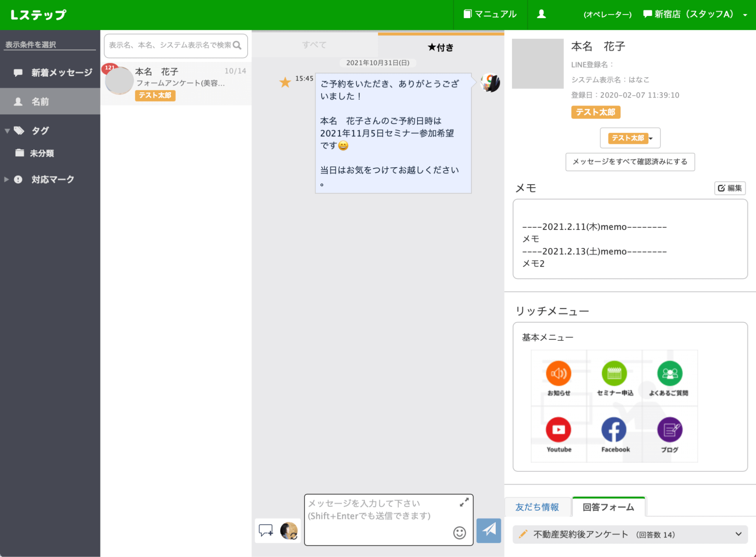
Task: Expand the 対応マーク section
Action: tap(6, 179)
